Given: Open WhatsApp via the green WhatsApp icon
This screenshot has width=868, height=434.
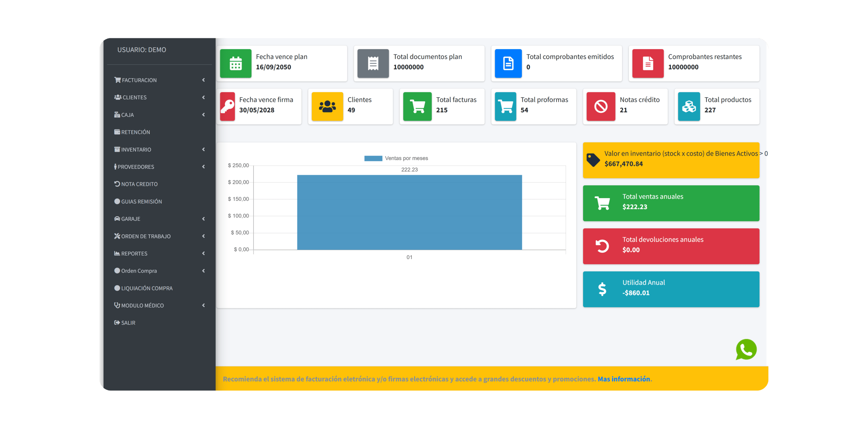Looking at the screenshot, I should click(746, 349).
